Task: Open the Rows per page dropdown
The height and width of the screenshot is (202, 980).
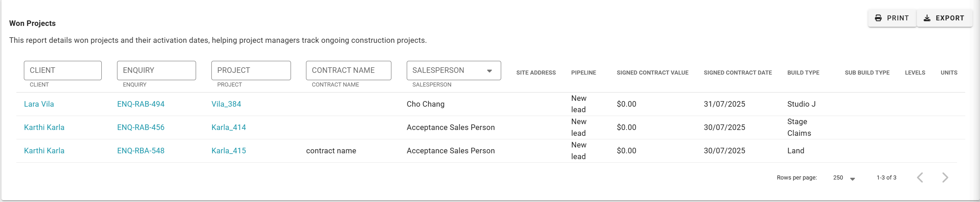Action: (844, 178)
